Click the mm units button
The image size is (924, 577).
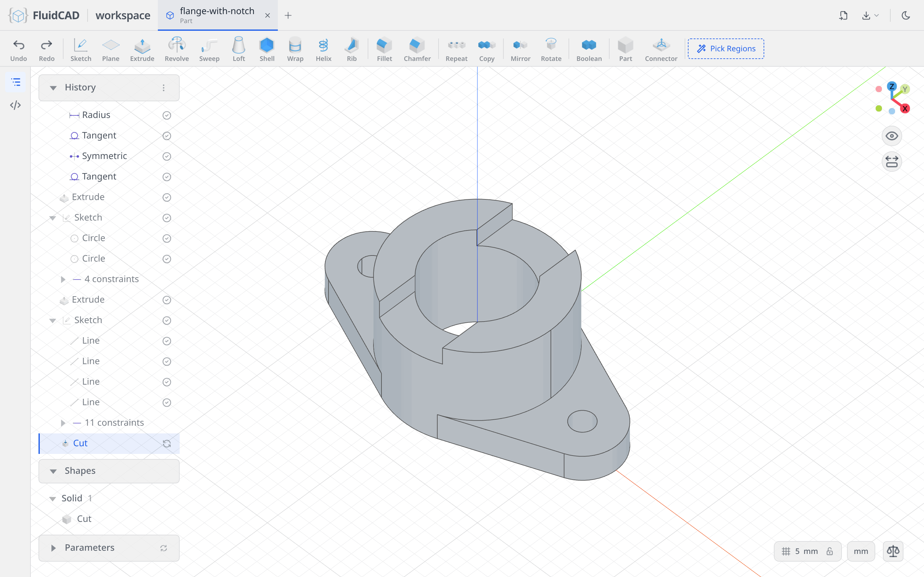click(x=860, y=551)
